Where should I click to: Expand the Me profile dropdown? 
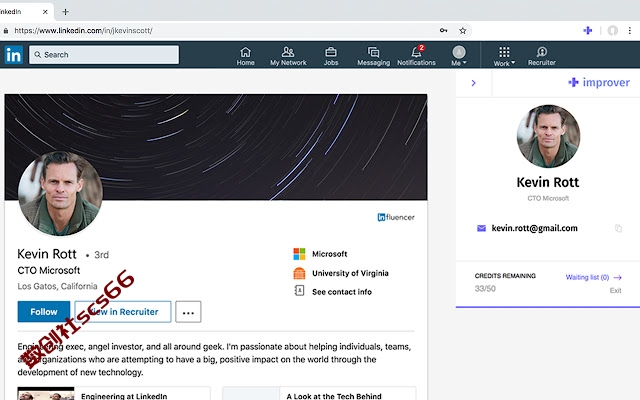pyautogui.click(x=459, y=56)
